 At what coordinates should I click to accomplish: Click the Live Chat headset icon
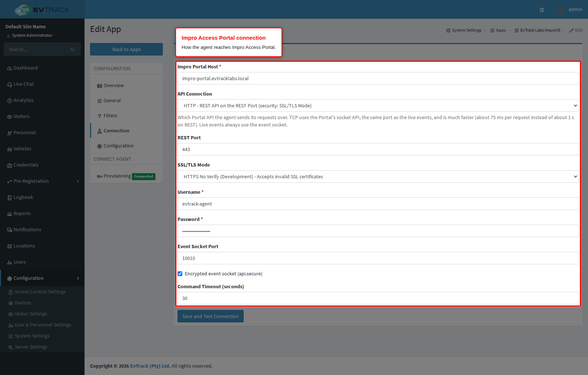(x=10, y=85)
